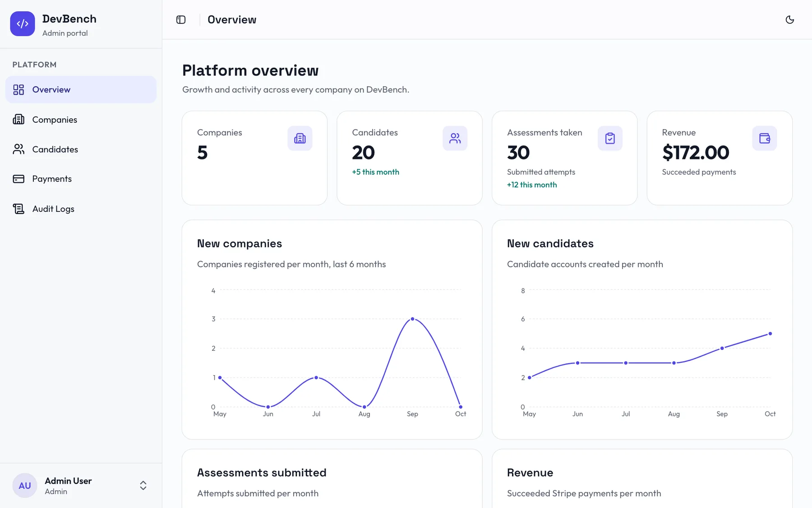This screenshot has height=508, width=812.
Task: Switch to dark mode with moon icon
Action: 789,19
